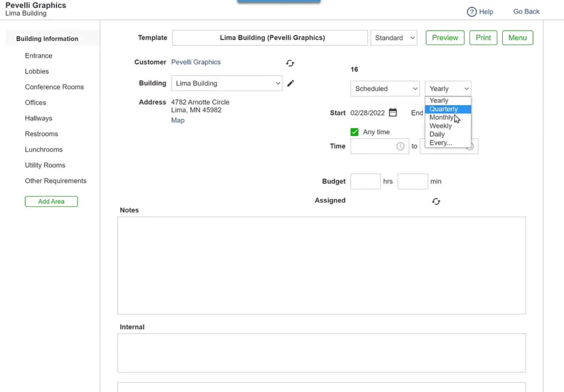Choose Yearly from the frequency list
The height and width of the screenshot is (392, 564).
coord(448,100)
